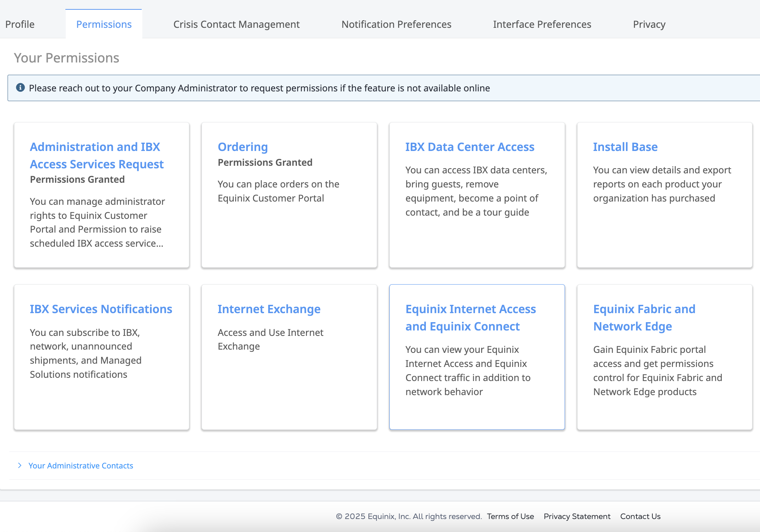Open Administration and IBX Access Services Request
Screen dimensions: 760x532
pyautogui.click(x=96, y=155)
